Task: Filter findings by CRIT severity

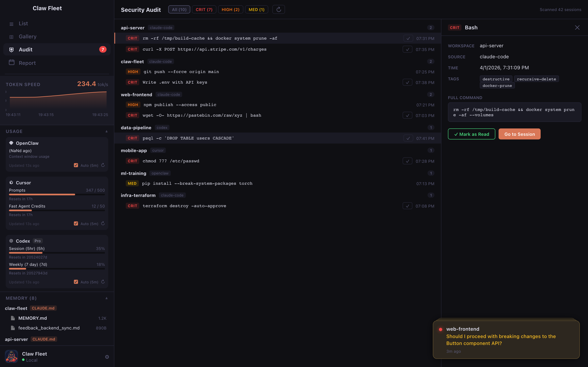Action: [x=204, y=9]
